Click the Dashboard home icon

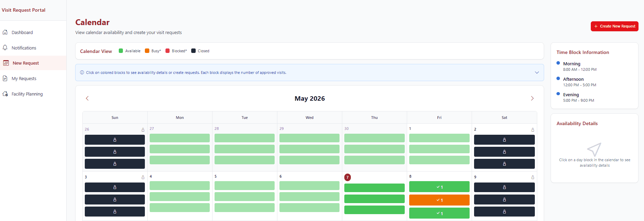5,32
